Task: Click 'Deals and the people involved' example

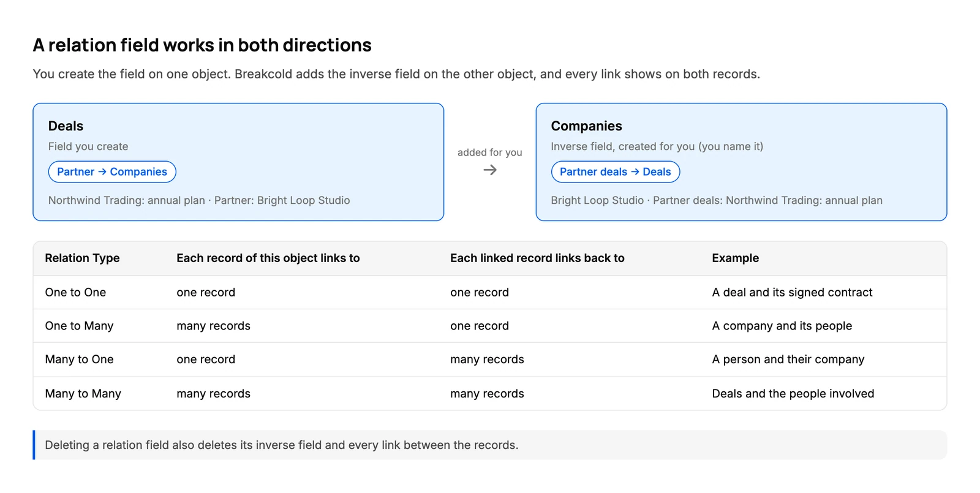Action: tap(793, 394)
